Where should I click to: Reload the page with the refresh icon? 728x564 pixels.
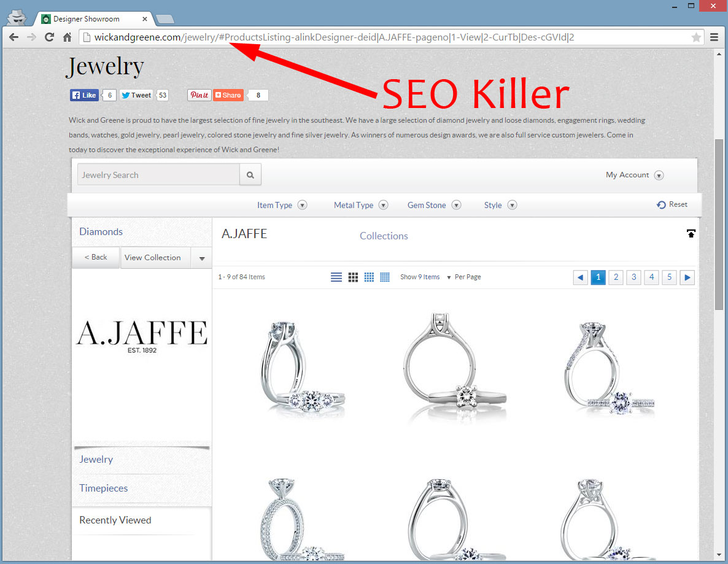(x=49, y=37)
